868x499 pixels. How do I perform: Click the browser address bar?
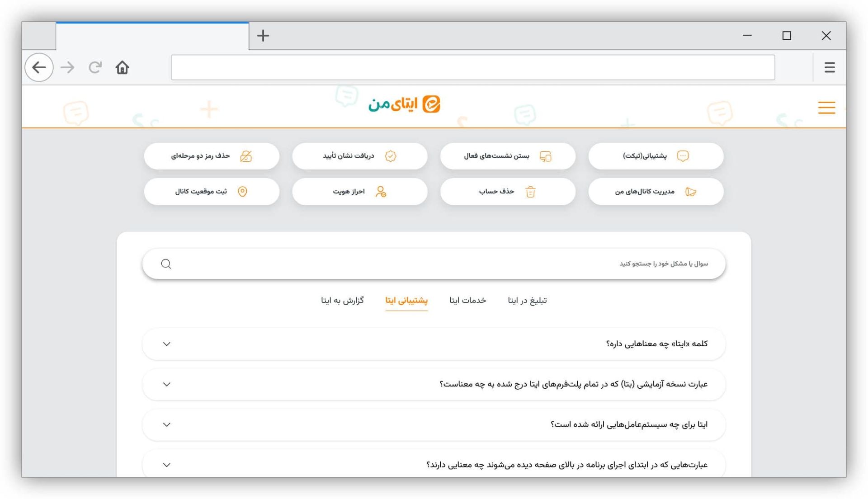click(x=473, y=67)
